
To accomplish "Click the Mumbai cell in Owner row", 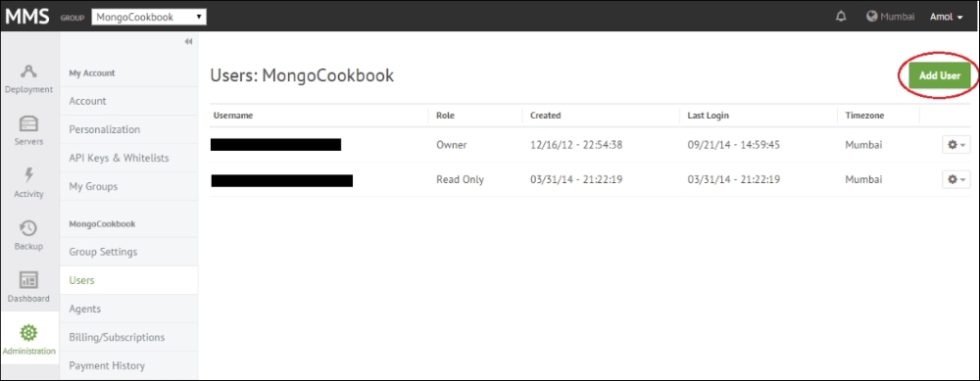I will (863, 145).
